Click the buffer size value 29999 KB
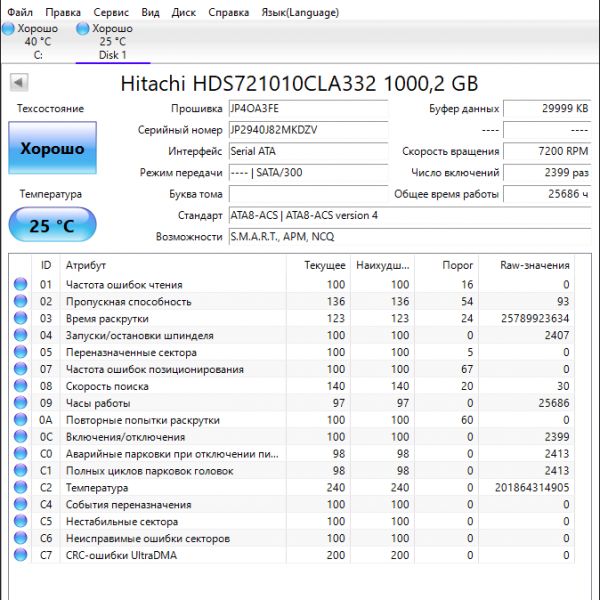The height and width of the screenshot is (600, 600). click(547, 109)
